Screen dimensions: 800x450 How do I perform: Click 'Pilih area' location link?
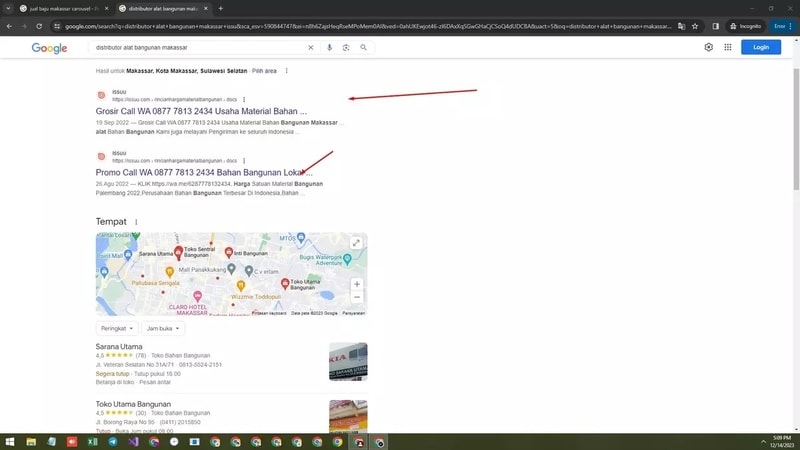[264, 71]
